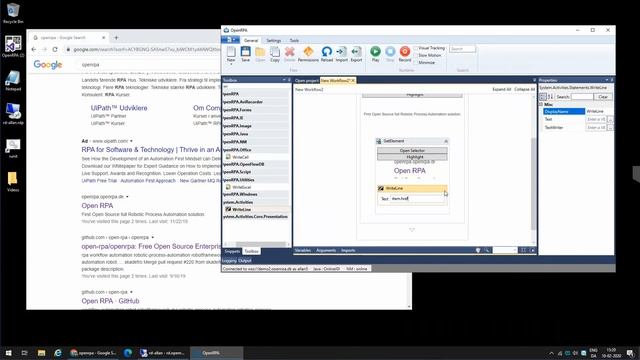
Task: Open the Permissions tool
Action: [308, 52]
